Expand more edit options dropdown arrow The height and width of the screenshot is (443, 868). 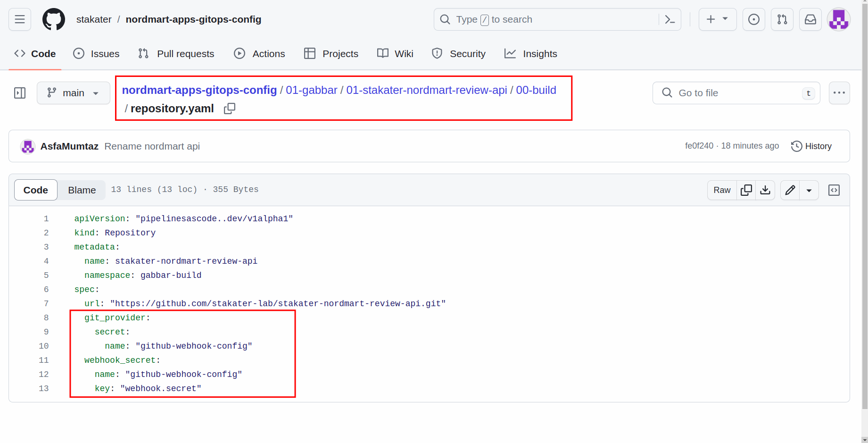809,190
